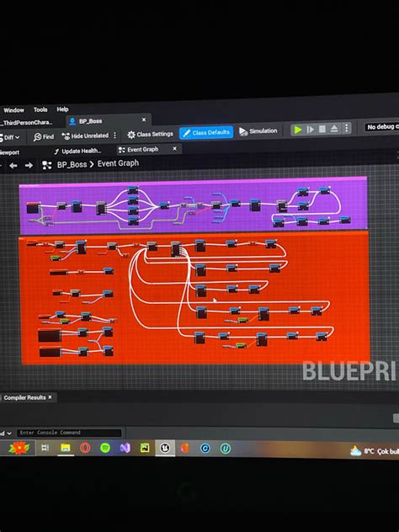Select the Event Graph tab
The height and width of the screenshot is (532, 399).
pyautogui.click(x=139, y=150)
